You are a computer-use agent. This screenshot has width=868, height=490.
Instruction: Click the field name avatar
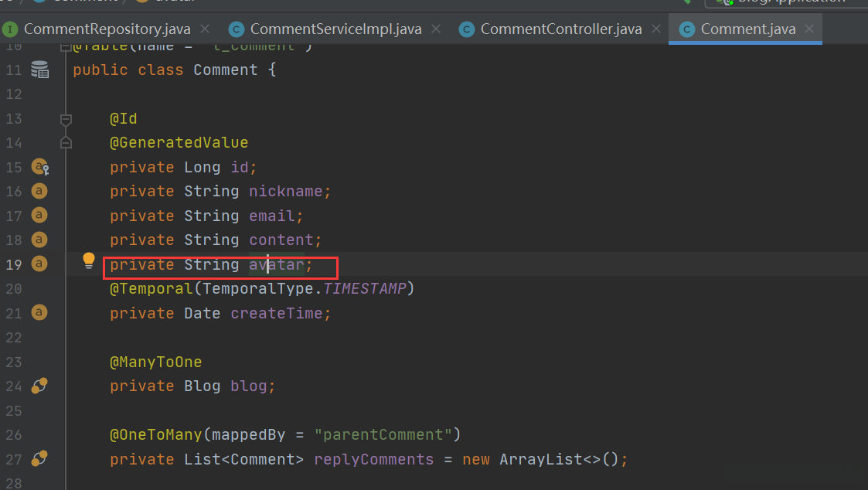coord(277,264)
